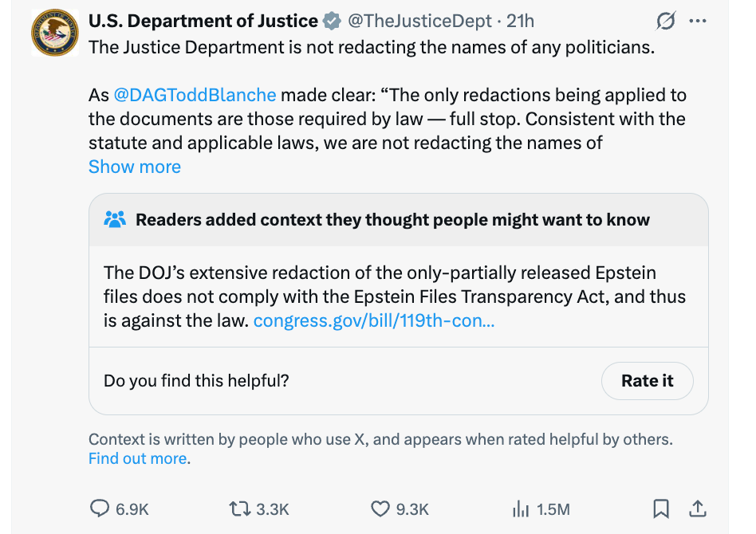Click the reply bubble icon
756x534 pixels.
tap(100, 508)
